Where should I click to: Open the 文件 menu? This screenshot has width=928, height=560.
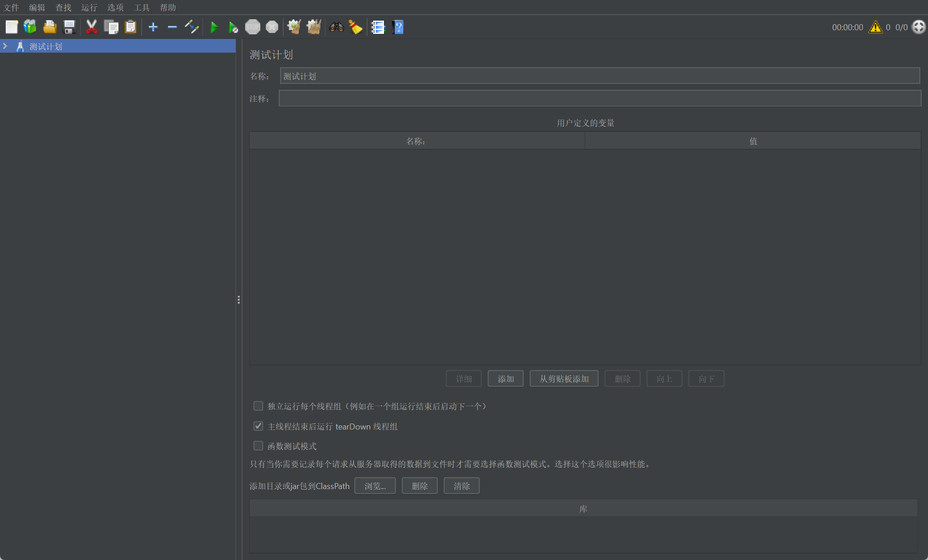coord(11,7)
